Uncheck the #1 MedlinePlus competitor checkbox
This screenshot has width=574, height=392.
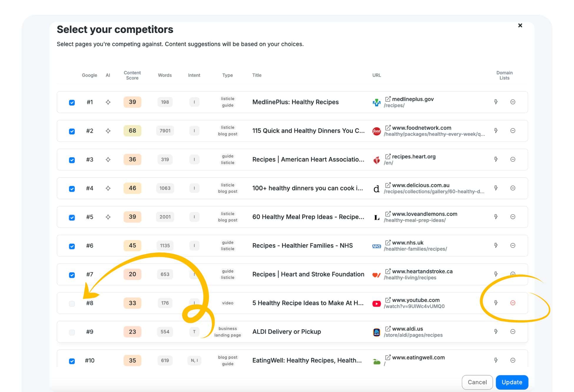tap(72, 102)
